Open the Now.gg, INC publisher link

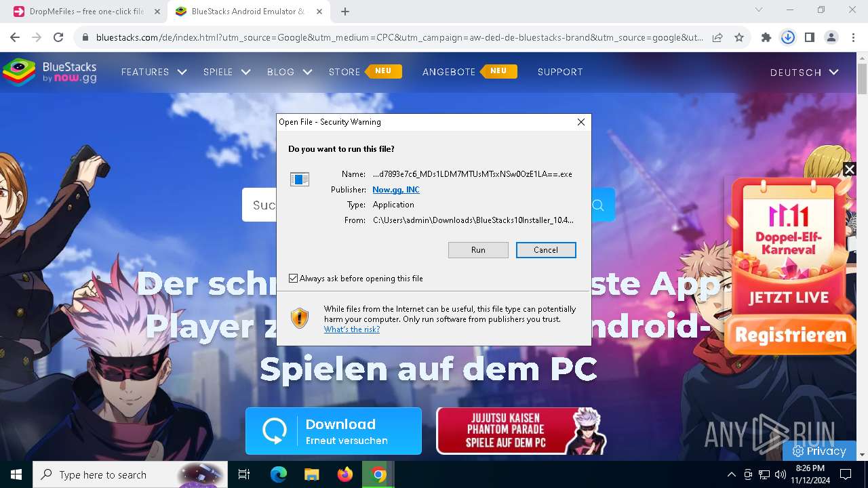pos(396,190)
